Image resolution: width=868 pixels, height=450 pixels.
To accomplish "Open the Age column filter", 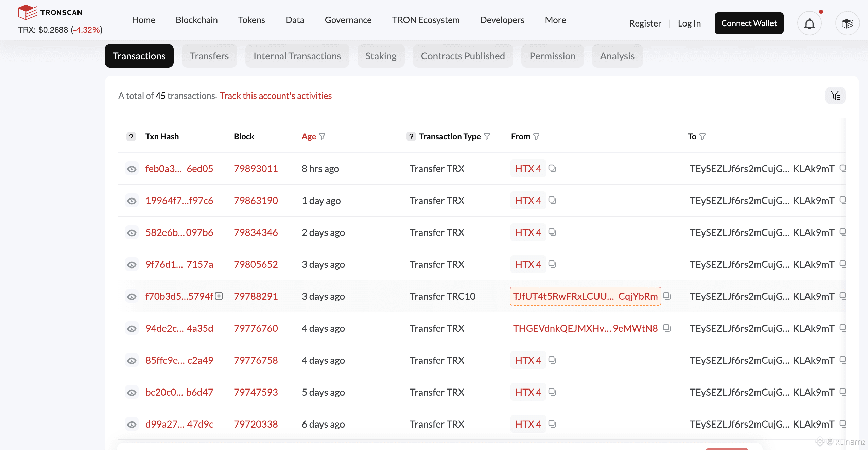I will click(x=322, y=136).
